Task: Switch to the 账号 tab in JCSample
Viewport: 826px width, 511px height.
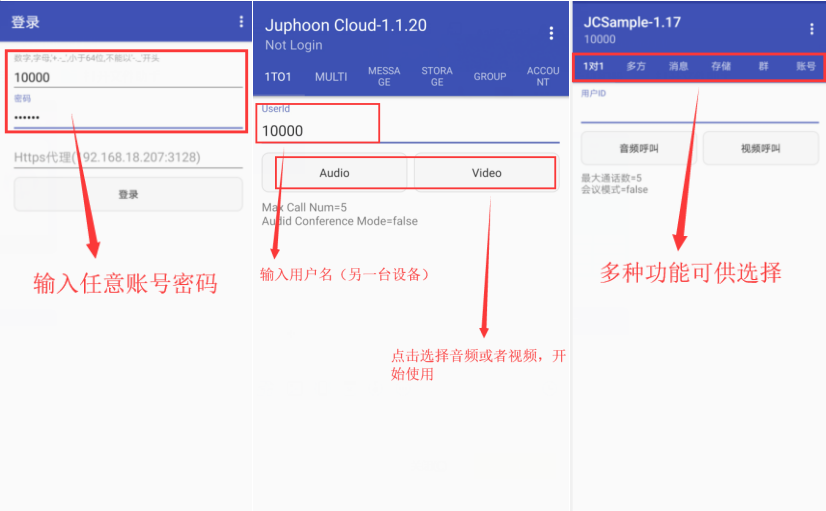Action: [x=805, y=66]
